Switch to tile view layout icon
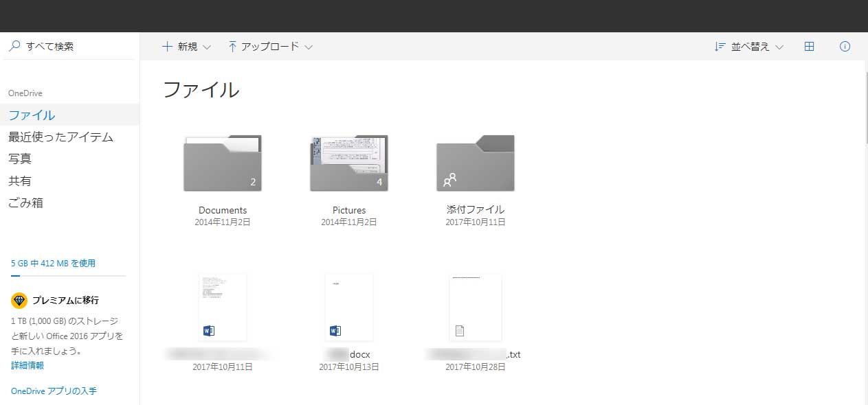868x405 pixels. [x=809, y=47]
